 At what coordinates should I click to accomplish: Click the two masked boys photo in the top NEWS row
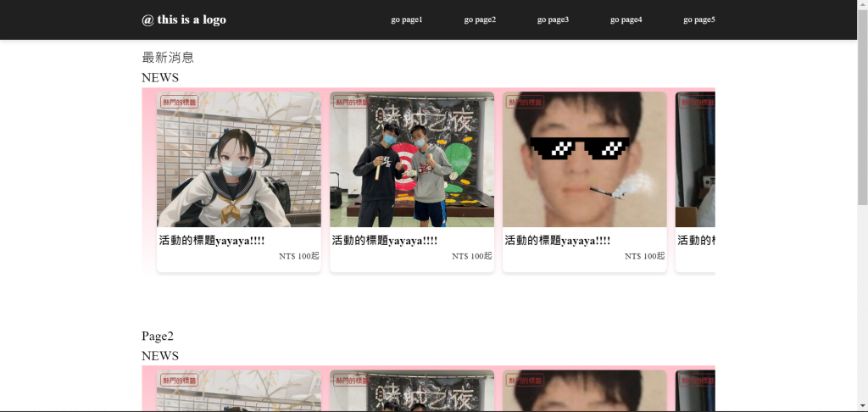pyautogui.click(x=412, y=159)
